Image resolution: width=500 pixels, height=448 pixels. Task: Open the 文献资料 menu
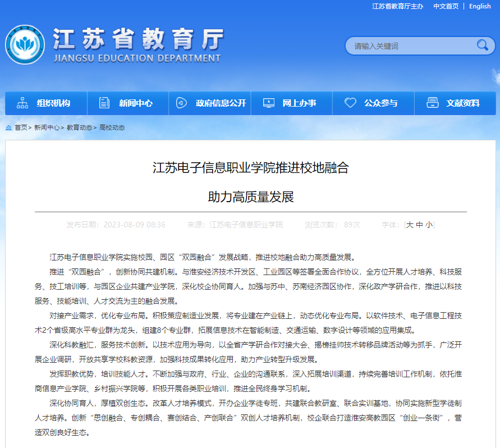pyautogui.click(x=455, y=103)
